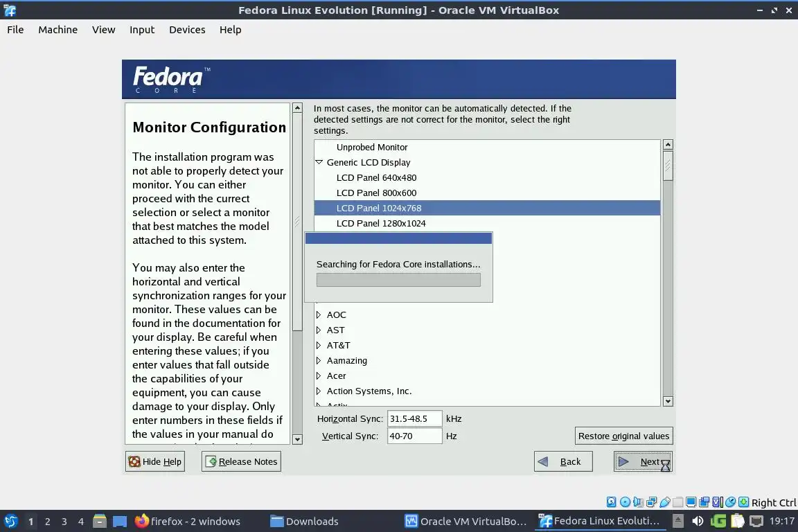Click the help panel scrollbar thumb
This screenshot has height=532, width=798.
(297, 222)
